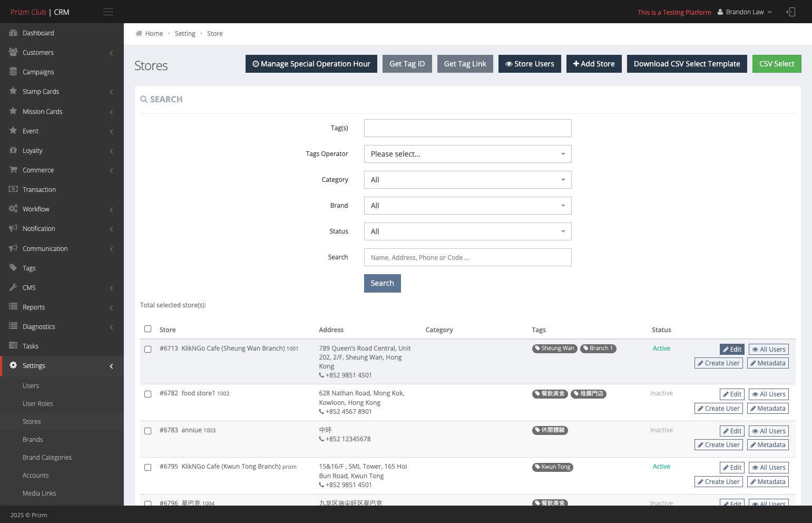The height and width of the screenshot is (523, 812).
Task: Open the Brand dropdown
Action: (467, 206)
